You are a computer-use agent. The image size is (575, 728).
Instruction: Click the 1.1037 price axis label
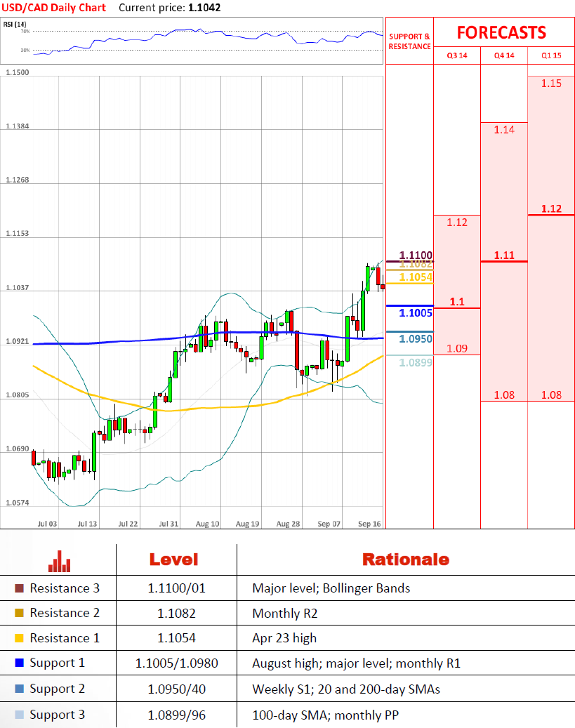pos(17,287)
